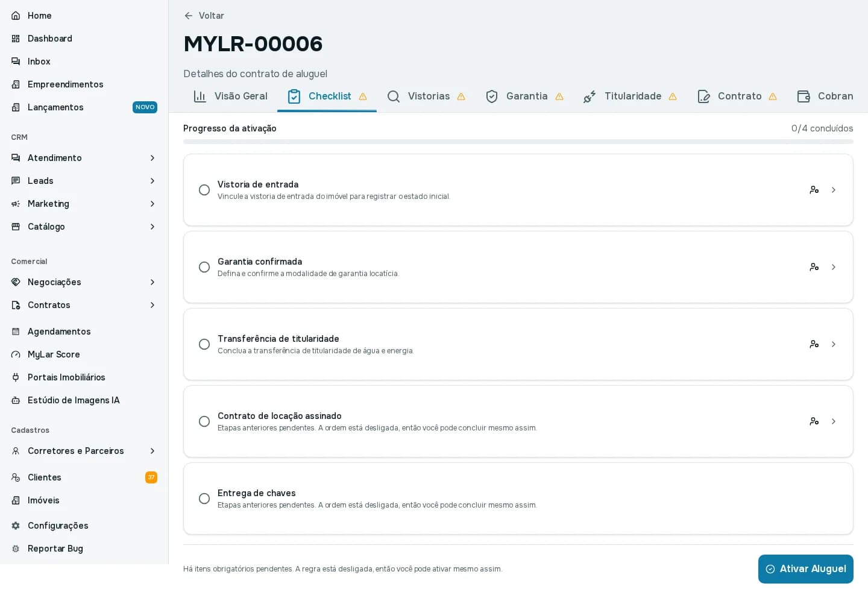The height and width of the screenshot is (598, 868).
Task: Click the Portais Imobiliários plug icon
Action: click(16, 377)
